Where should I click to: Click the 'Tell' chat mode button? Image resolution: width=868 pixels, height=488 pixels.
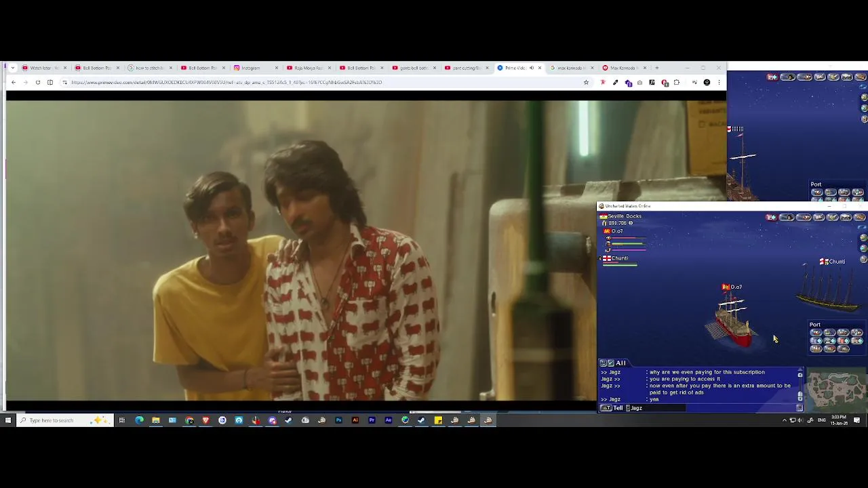(x=614, y=408)
